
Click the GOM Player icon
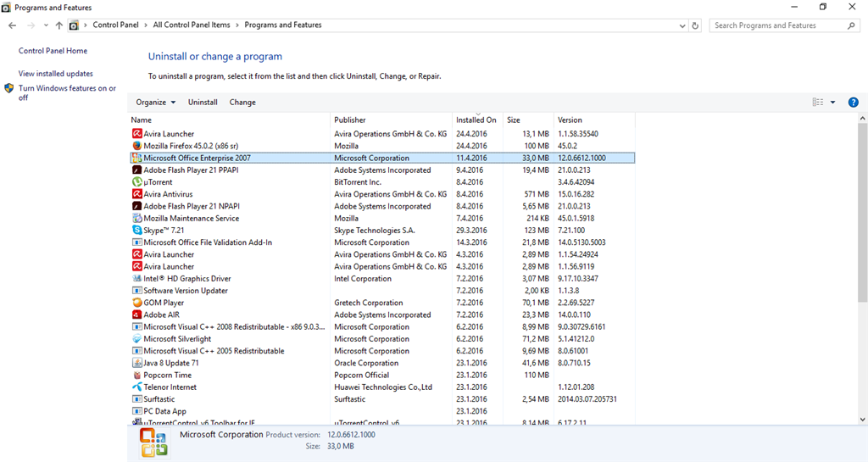point(136,303)
